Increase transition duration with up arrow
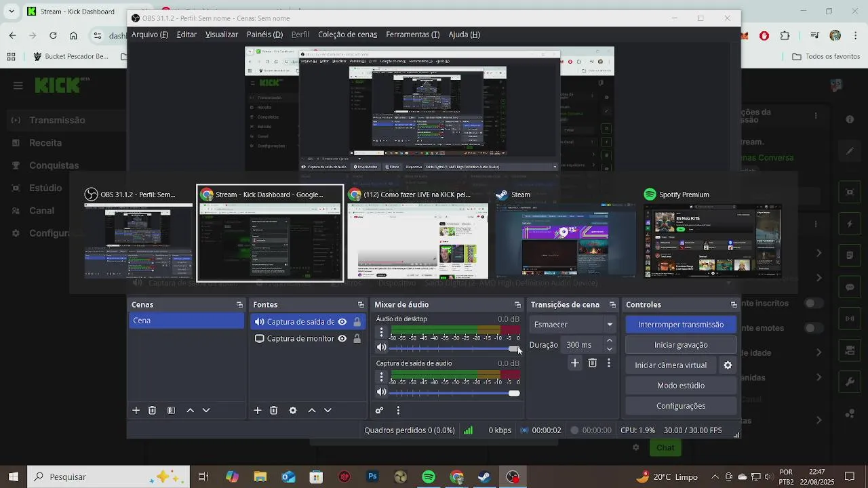The image size is (868, 488). (610, 340)
